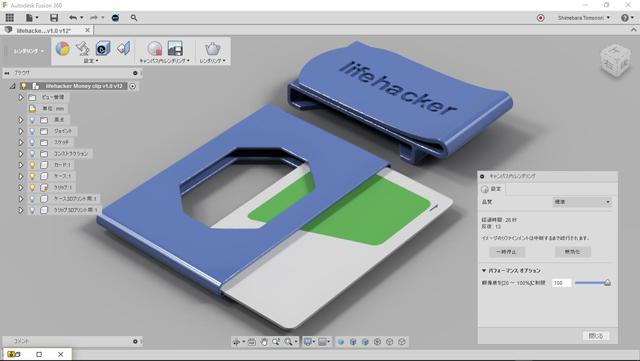The height and width of the screenshot is (361, 640).
Task: Open the キャンバス内レンダリング toolbar group menu
Action: click(x=164, y=61)
